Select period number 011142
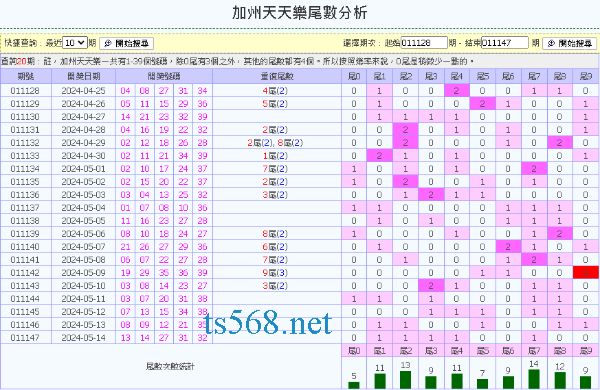This screenshot has height=390, width=600. [x=25, y=273]
